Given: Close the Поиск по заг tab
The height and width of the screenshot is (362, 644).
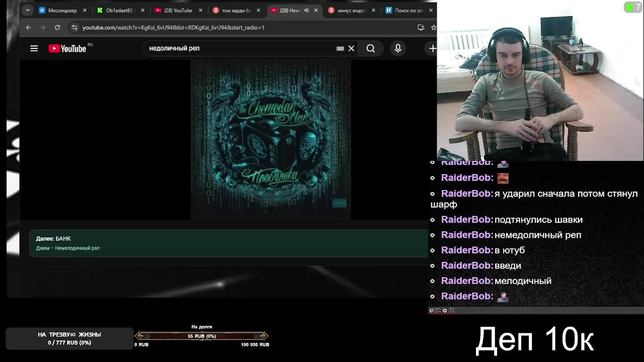Looking at the screenshot, I should tap(431, 11).
